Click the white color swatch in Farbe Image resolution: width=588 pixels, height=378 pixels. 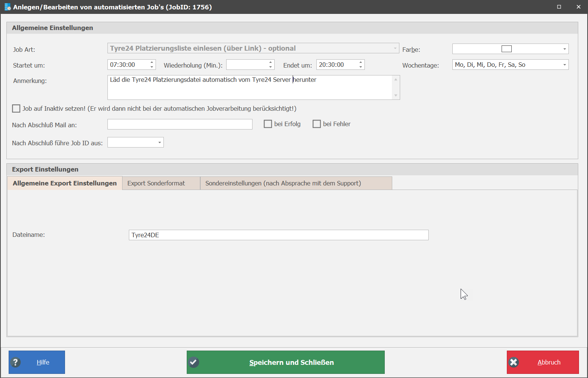point(506,49)
